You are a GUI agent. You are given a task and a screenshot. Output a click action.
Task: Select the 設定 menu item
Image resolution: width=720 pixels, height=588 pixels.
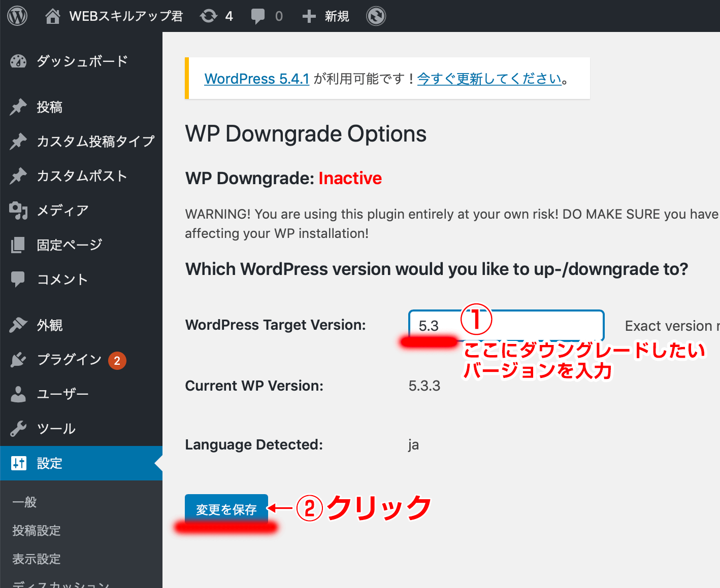(81, 463)
